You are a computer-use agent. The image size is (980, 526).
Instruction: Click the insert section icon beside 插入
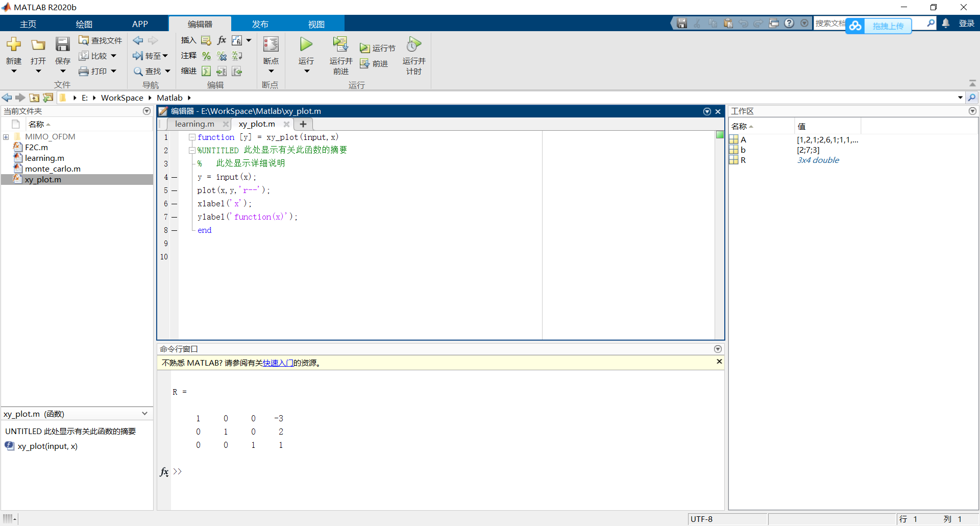coord(206,40)
